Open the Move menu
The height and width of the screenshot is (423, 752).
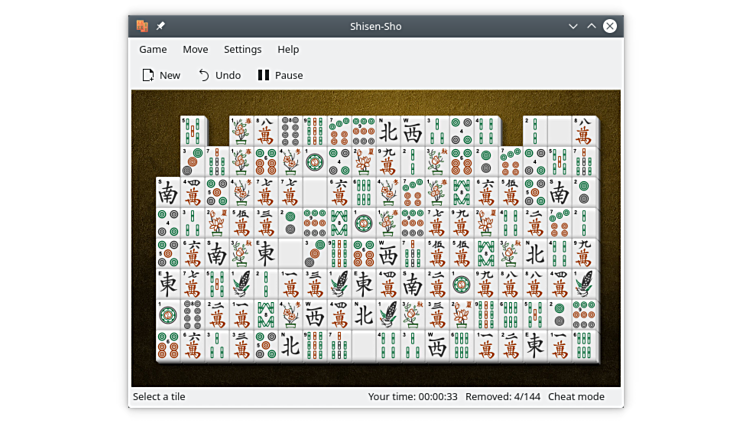coord(195,49)
